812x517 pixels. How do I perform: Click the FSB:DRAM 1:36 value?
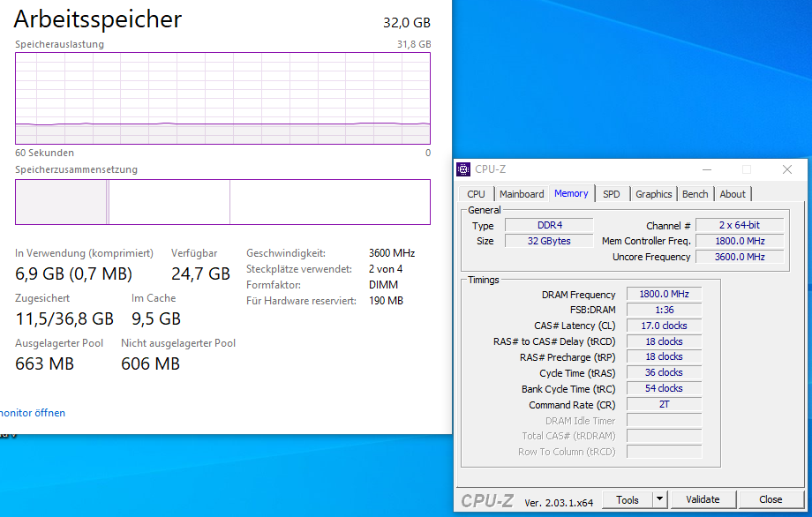point(664,310)
